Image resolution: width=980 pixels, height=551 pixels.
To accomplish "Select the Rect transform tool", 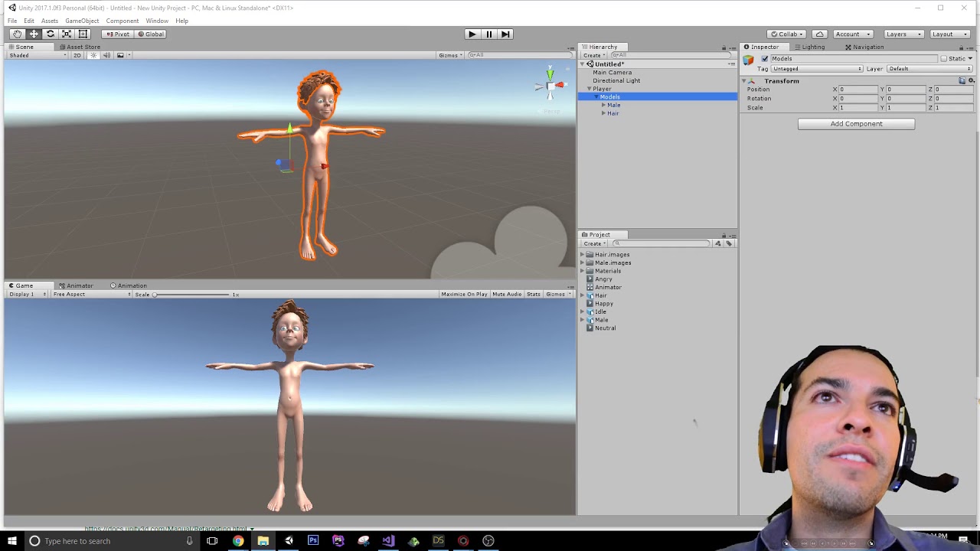I will click(x=83, y=34).
